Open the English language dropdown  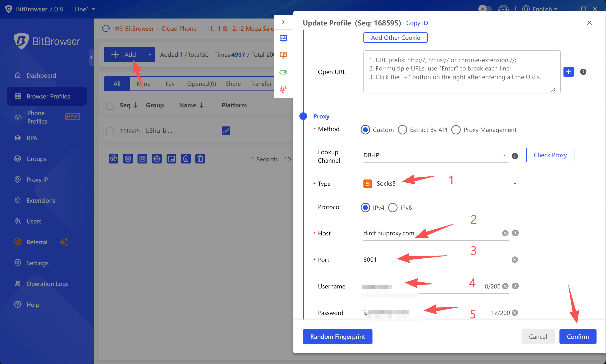click(x=540, y=9)
